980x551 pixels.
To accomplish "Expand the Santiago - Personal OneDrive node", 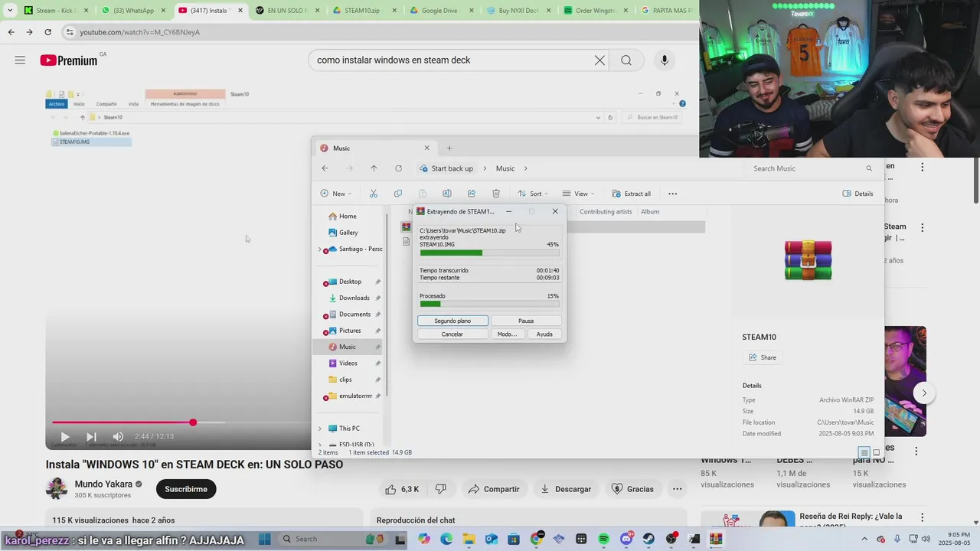I will click(x=320, y=249).
